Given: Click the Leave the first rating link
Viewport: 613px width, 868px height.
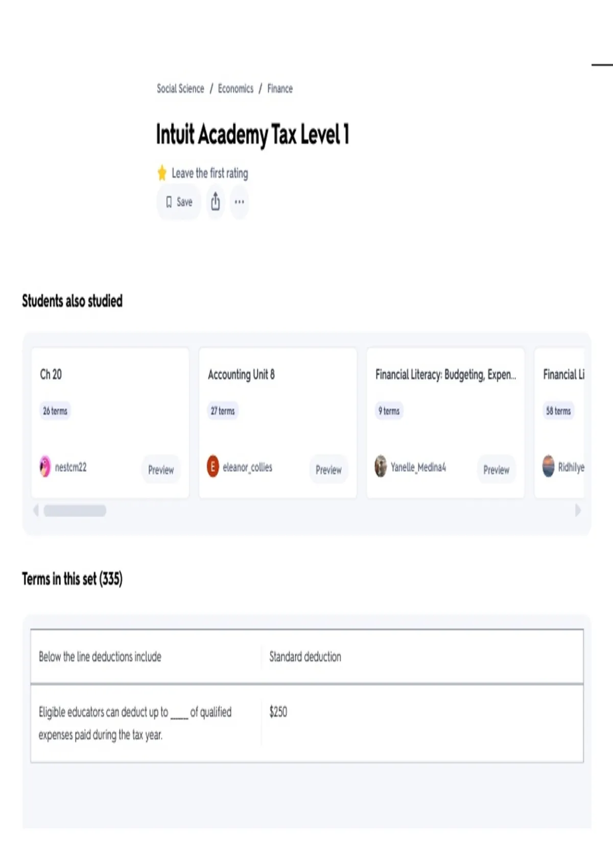Looking at the screenshot, I should (210, 174).
